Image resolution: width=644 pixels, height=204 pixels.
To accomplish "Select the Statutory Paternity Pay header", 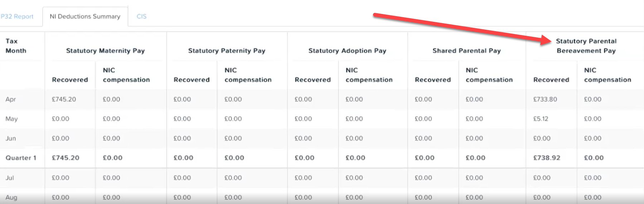I will [227, 51].
